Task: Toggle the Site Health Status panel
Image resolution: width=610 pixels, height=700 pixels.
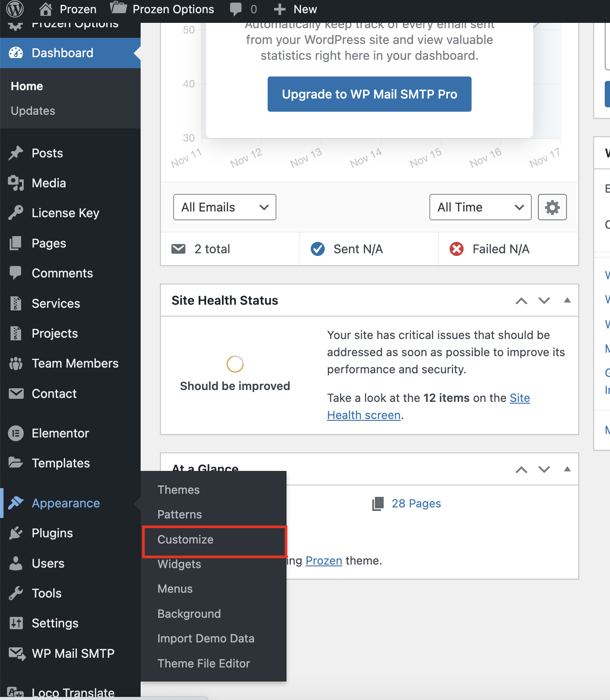Action: (x=567, y=300)
